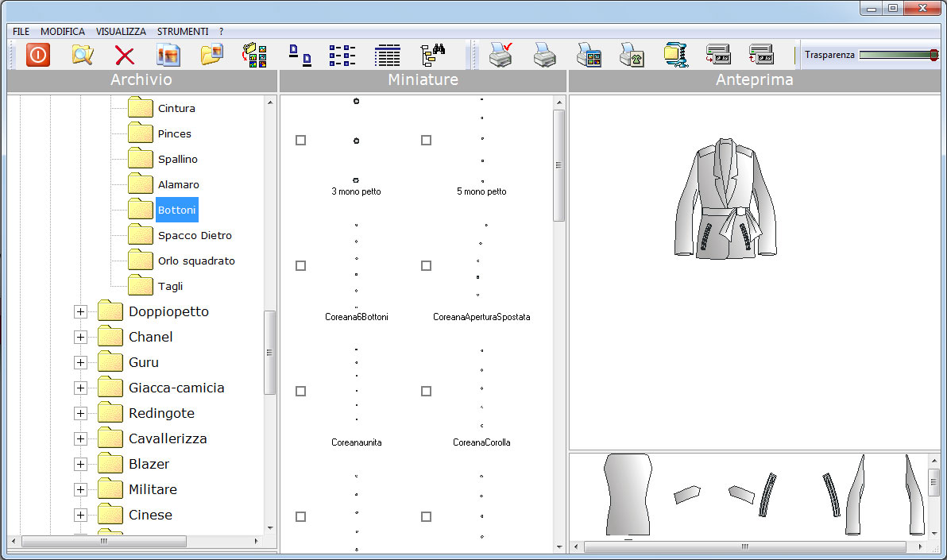This screenshot has height=560, width=947.
Task: Click the tape backup export icon
Action: click(718, 55)
